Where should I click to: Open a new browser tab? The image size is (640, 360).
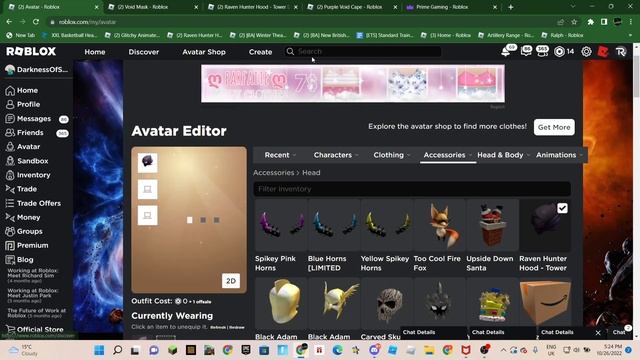511,7
